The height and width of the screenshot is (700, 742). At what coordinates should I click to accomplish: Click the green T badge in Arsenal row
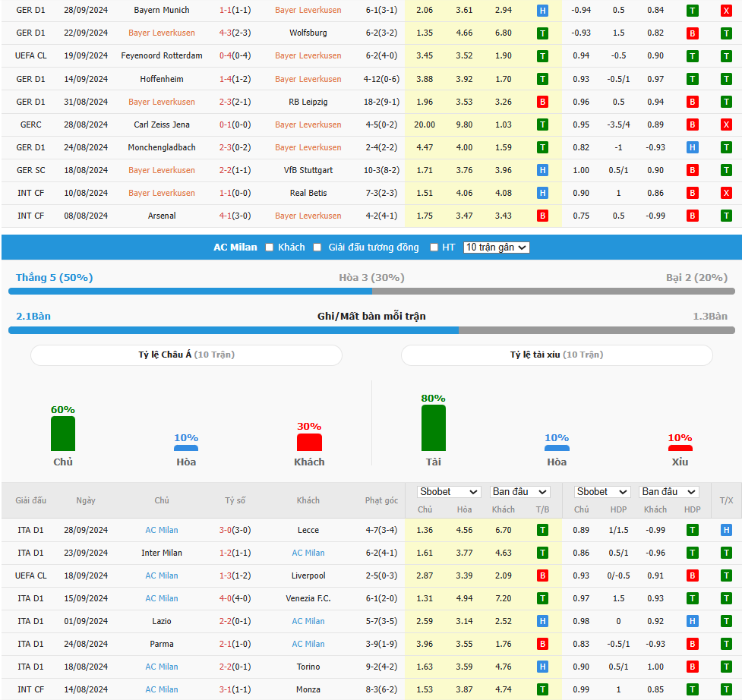click(x=726, y=216)
